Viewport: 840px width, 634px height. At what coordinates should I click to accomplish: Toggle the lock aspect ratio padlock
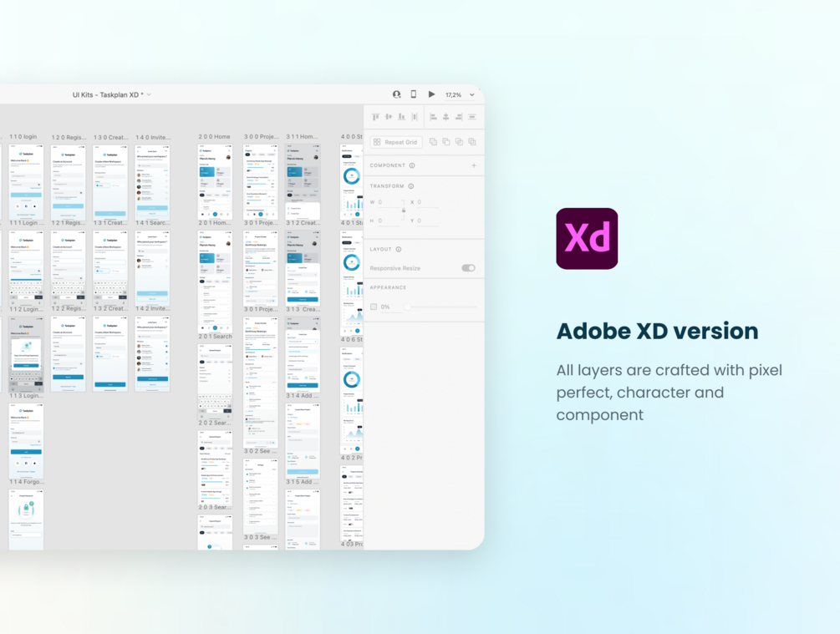[x=404, y=211]
